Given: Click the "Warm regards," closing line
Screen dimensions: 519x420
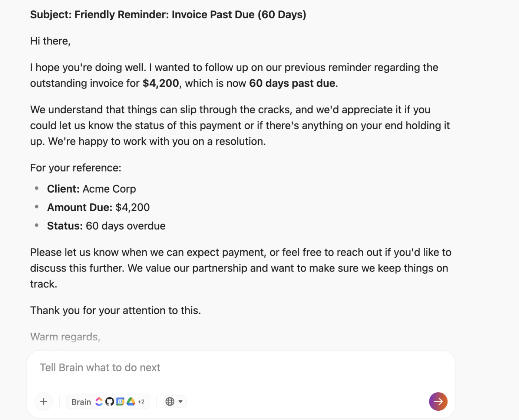Looking at the screenshot, I should click(x=65, y=337).
